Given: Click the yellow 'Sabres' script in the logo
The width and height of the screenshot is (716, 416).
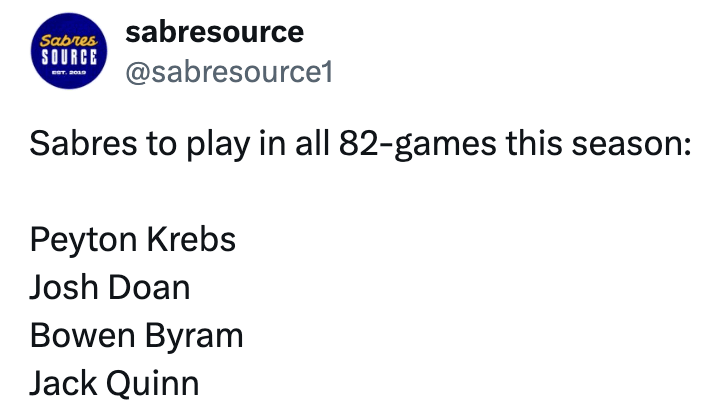Looking at the screenshot, I should [65, 40].
